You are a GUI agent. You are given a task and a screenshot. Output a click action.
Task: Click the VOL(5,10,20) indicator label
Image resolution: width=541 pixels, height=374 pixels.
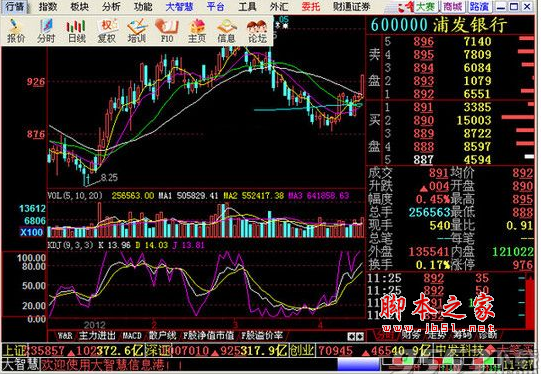click(x=75, y=196)
